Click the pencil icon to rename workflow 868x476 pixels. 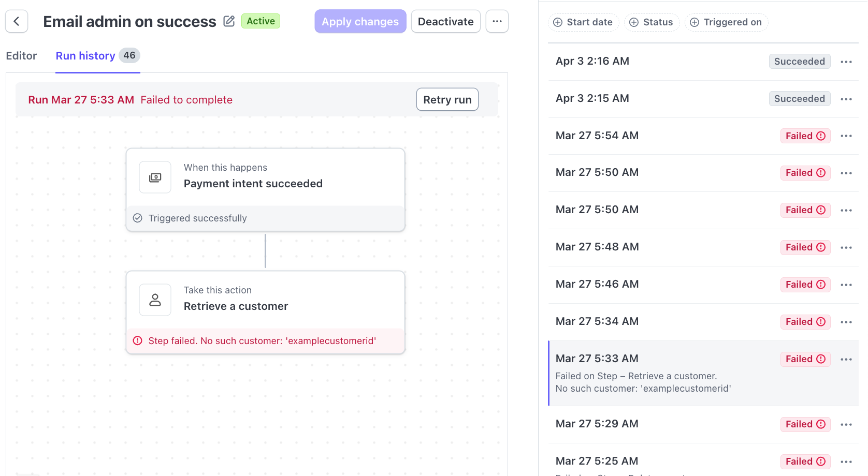(x=229, y=21)
